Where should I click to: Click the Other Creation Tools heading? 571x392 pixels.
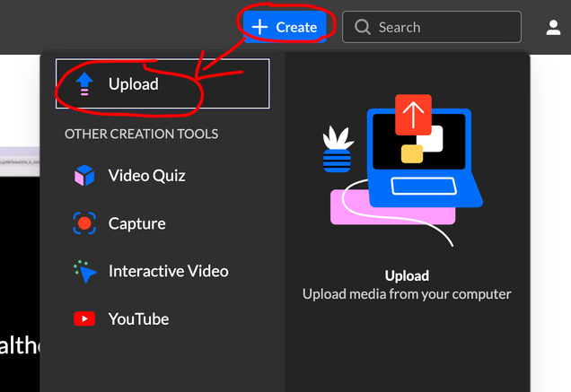coord(141,134)
